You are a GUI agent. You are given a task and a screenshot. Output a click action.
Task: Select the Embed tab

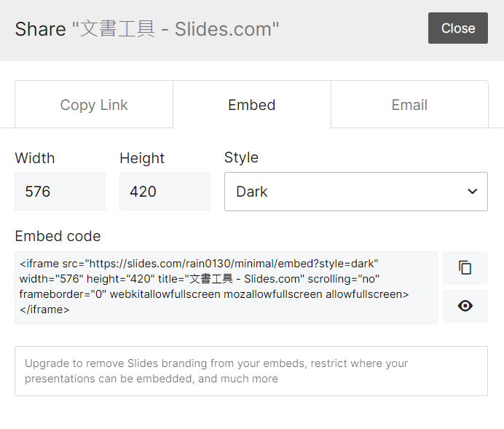pos(252,105)
